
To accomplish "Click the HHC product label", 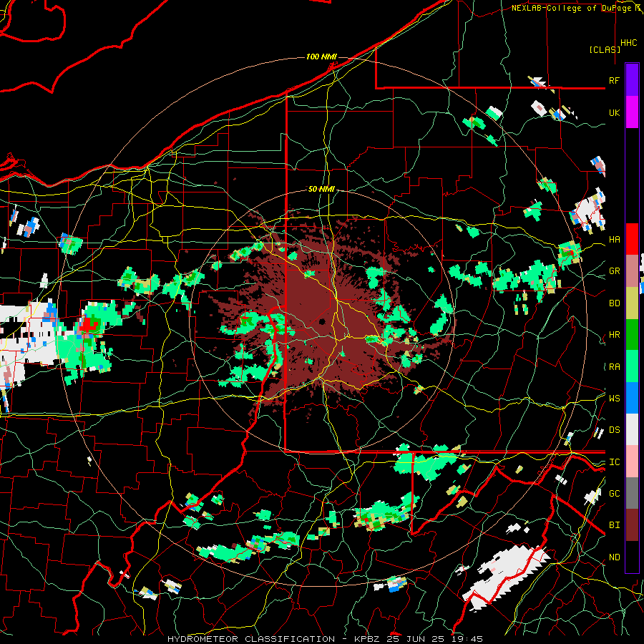I will pos(629,43).
